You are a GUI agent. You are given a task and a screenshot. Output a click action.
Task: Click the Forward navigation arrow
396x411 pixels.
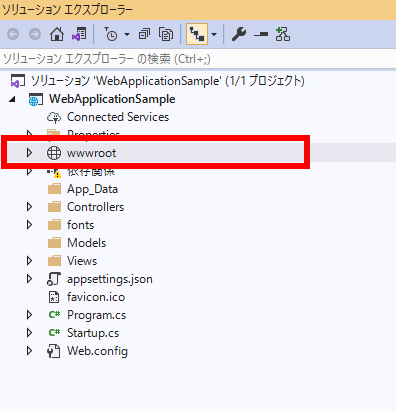pyautogui.click(x=35, y=34)
